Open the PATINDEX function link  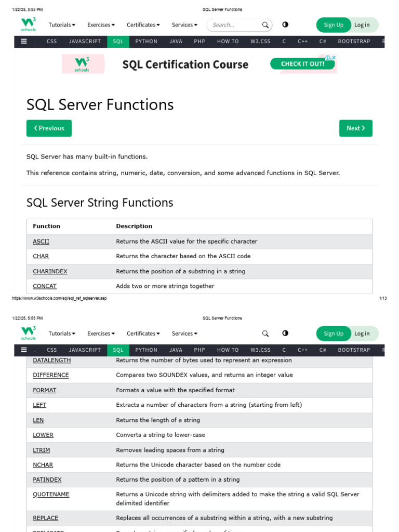pyautogui.click(x=47, y=480)
